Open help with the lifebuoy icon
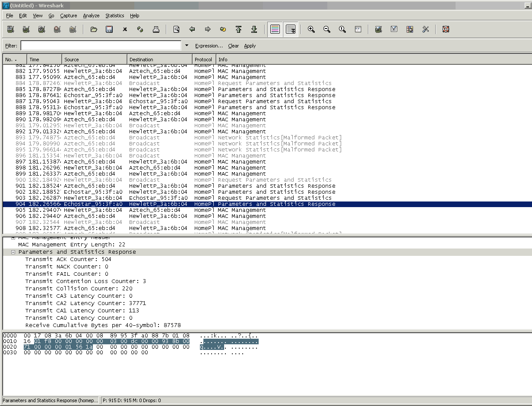The image size is (532, 406). click(446, 29)
